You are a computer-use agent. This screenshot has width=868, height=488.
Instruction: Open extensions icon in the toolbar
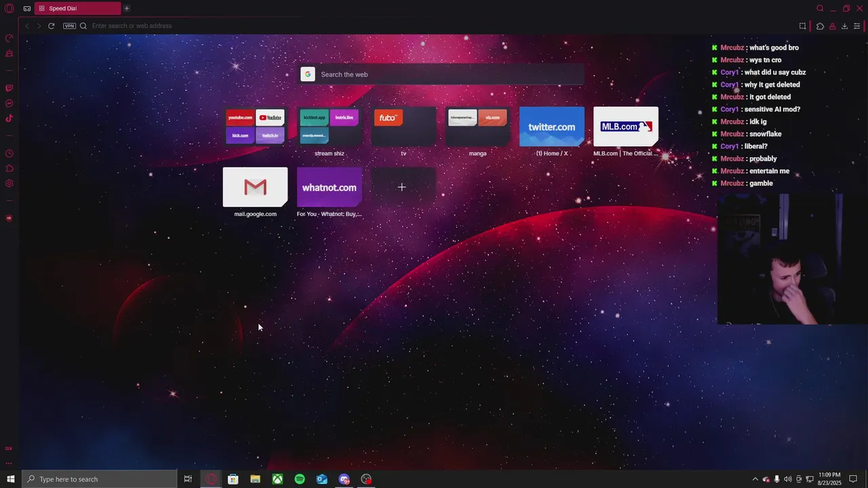click(820, 26)
